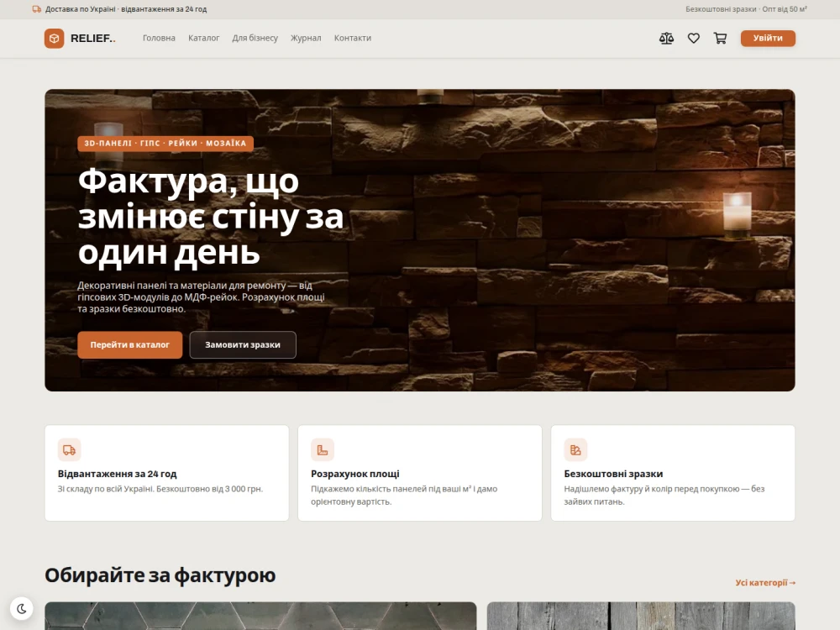Click the samples swatch icon on the free samples card
This screenshot has height=630, width=840.
576,450
